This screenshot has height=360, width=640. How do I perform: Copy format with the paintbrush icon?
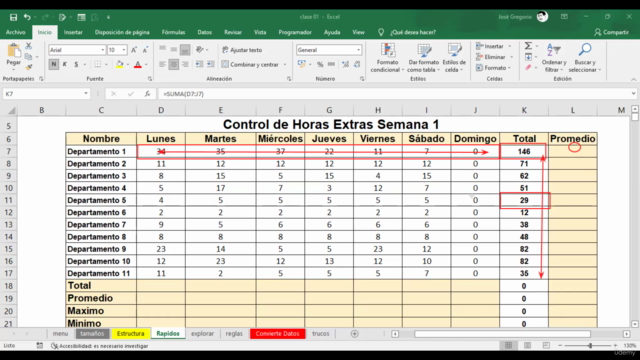pos(29,67)
